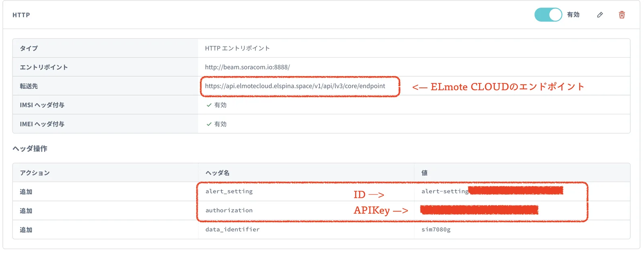Click the beam.soracom.io:8888 entry point URL

tap(248, 67)
